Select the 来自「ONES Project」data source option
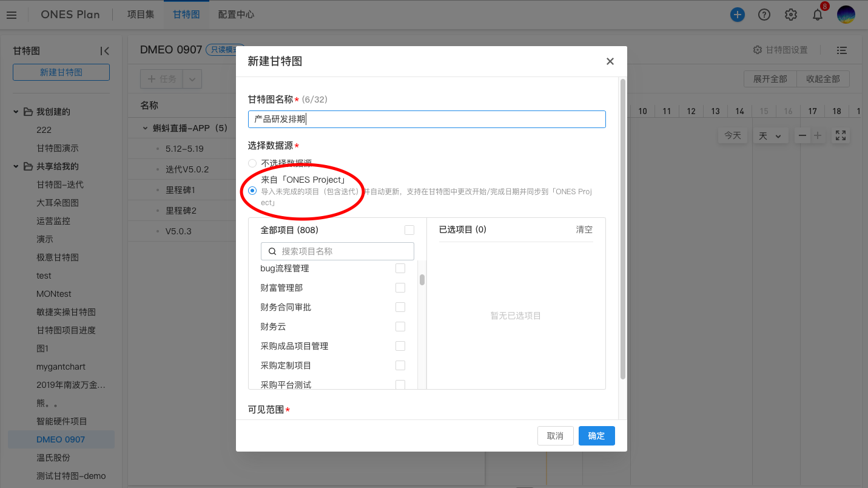Screen dimensions: 868x488 pos(252,191)
